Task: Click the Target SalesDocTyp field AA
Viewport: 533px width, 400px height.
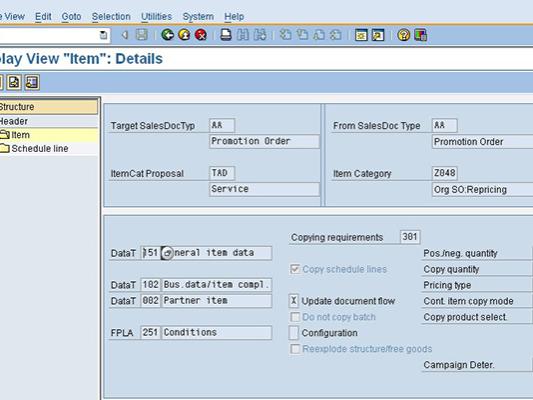Action: click(222, 125)
